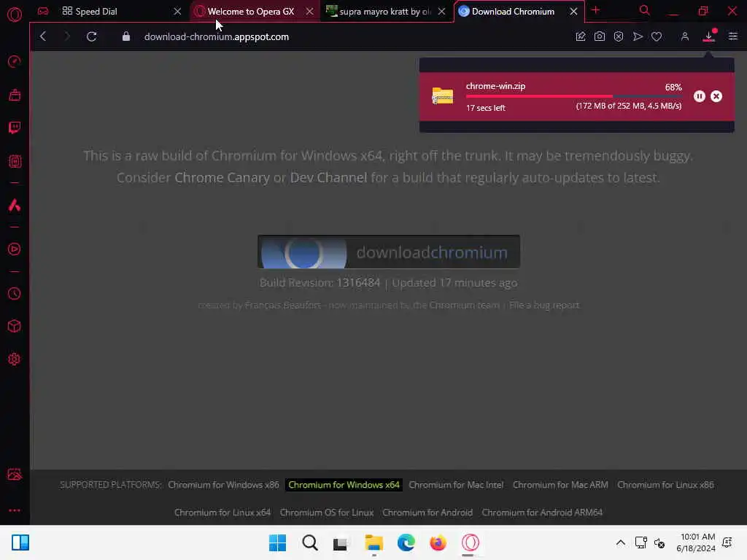Open Extensions cube icon in sidebar
Screen dimensions: 747x560
point(15,326)
